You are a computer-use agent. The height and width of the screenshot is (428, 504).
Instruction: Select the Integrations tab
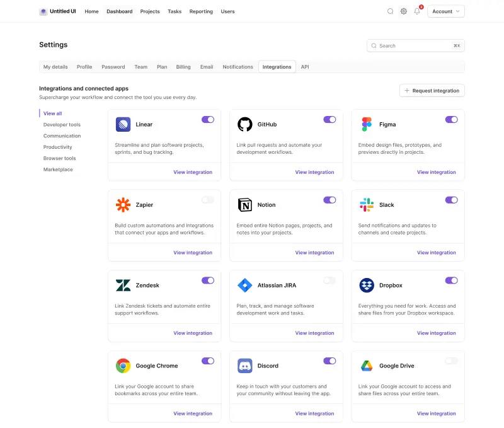(x=277, y=67)
